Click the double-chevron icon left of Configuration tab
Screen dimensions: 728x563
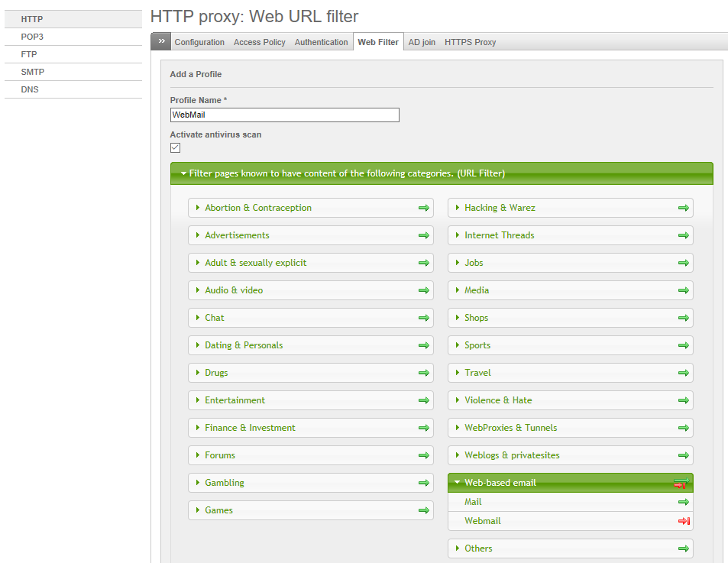161,42
